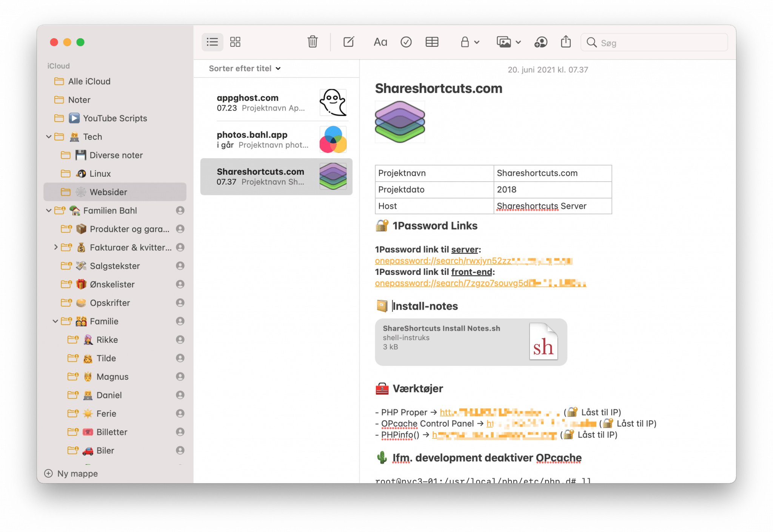Select the Websider folder

tap(115, 192)
